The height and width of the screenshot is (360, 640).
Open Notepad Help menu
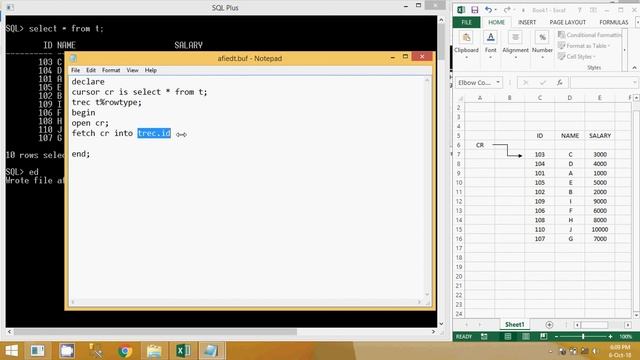(151, 70)
